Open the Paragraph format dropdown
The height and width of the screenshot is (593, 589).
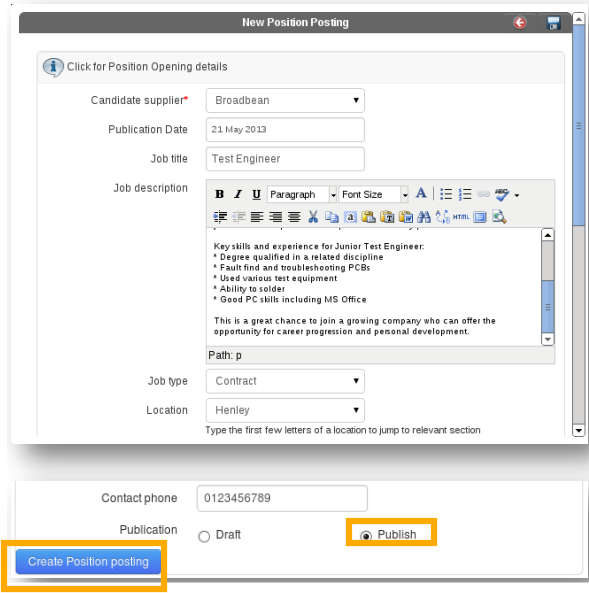301,195
